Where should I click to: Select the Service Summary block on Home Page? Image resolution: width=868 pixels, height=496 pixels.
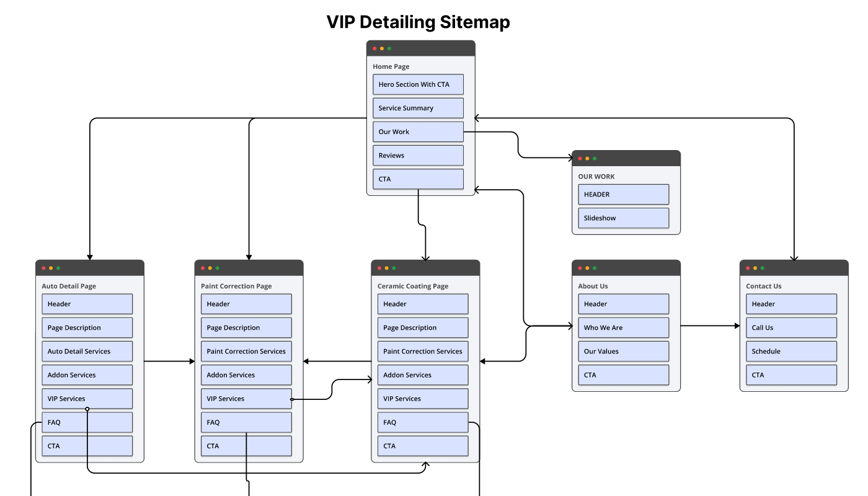click(x=418, y=108)
